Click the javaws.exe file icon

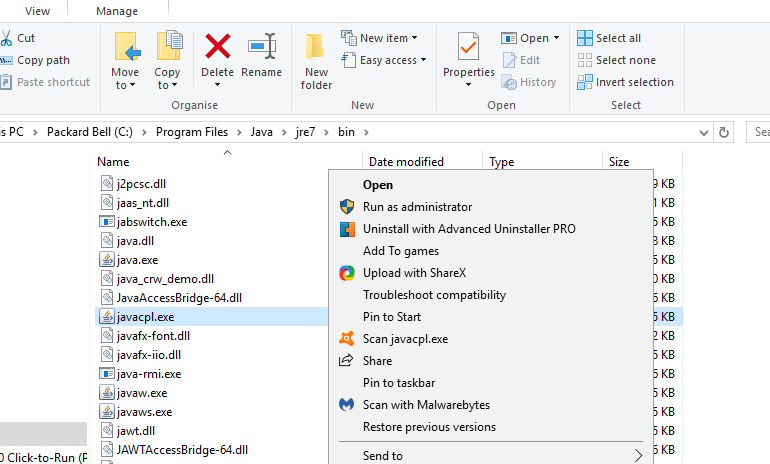(x=107, y=411)
